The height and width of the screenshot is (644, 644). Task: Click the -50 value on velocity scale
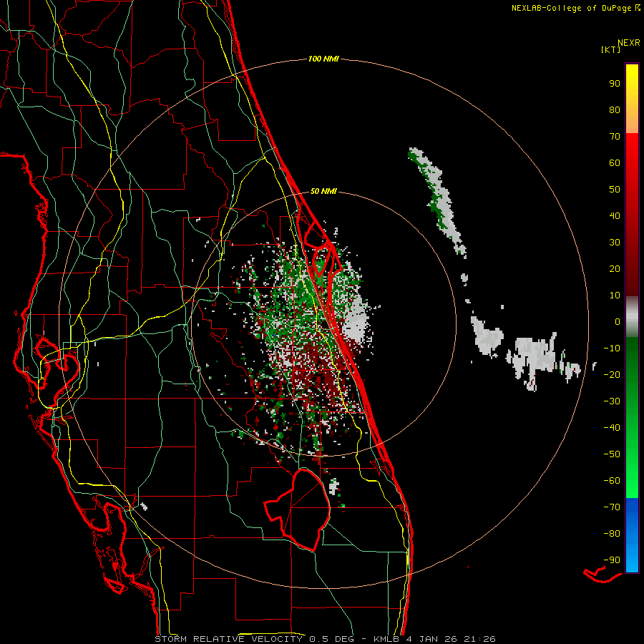612,454
